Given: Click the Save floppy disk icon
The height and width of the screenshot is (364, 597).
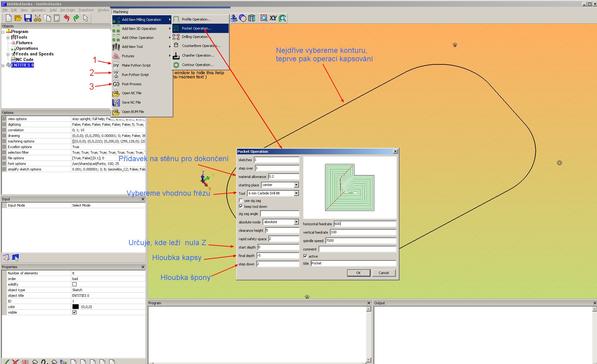Looking at the screenshot, I should tap(28, 18).
